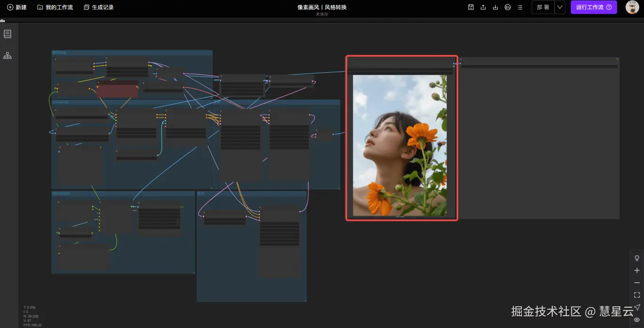The height and width of the screenshot is (328, 644).
Task: Toggle the eye visibility icon
Action: [x=637, y=320]
